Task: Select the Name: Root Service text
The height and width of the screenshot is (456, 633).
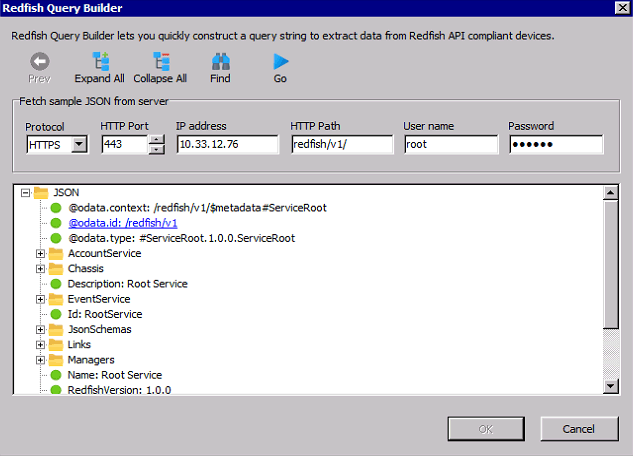Action: (115, 375)
